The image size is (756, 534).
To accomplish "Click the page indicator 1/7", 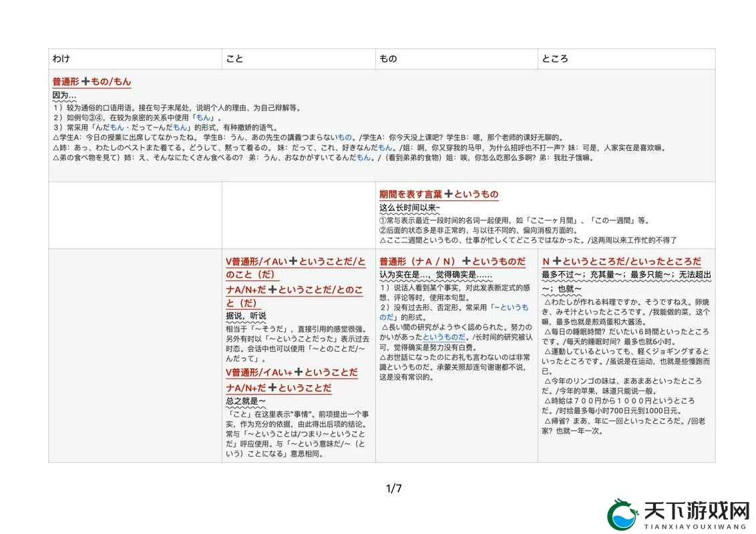I will click(394, 488).
